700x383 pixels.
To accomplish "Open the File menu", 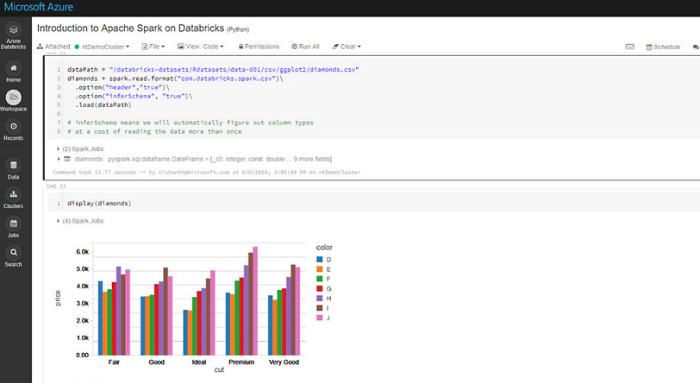I will pyautogui.click(x=153, y=46).
